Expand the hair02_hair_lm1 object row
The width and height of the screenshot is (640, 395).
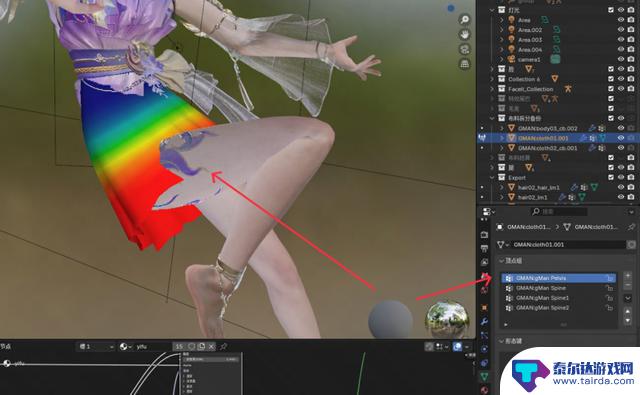point(502,187)
